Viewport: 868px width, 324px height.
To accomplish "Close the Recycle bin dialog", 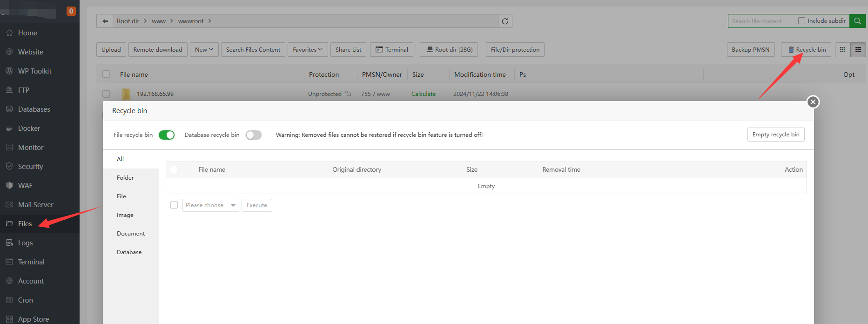I will point(813,102).
